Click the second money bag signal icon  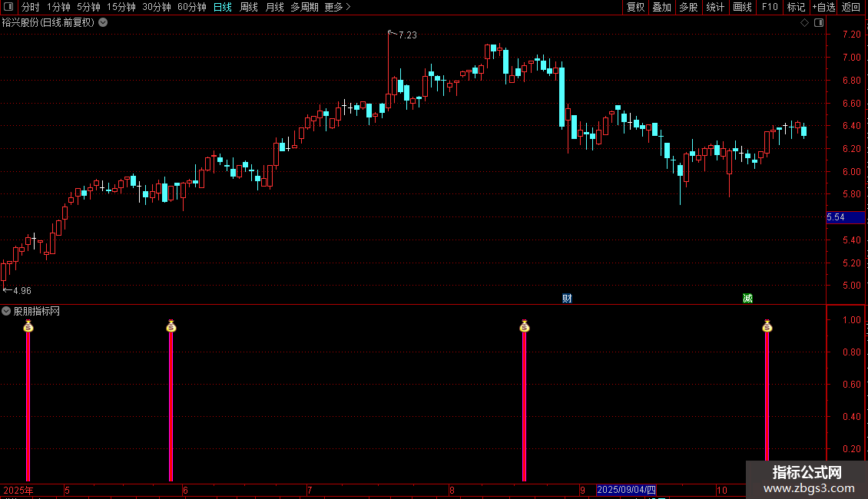point(171,326)
